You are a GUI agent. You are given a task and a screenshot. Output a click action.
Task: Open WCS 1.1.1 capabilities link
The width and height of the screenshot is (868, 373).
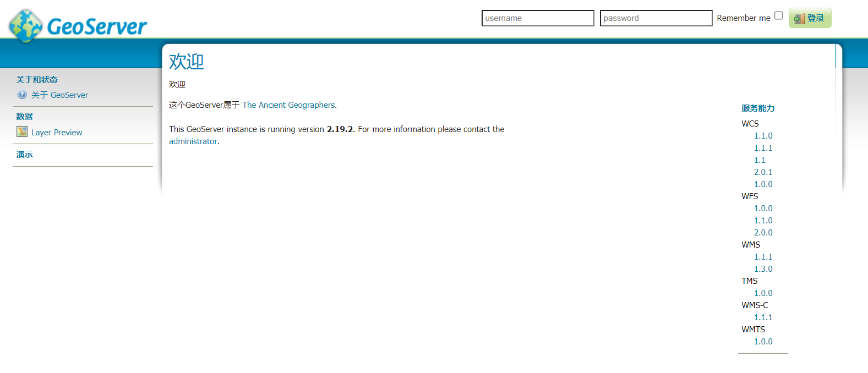763,148
